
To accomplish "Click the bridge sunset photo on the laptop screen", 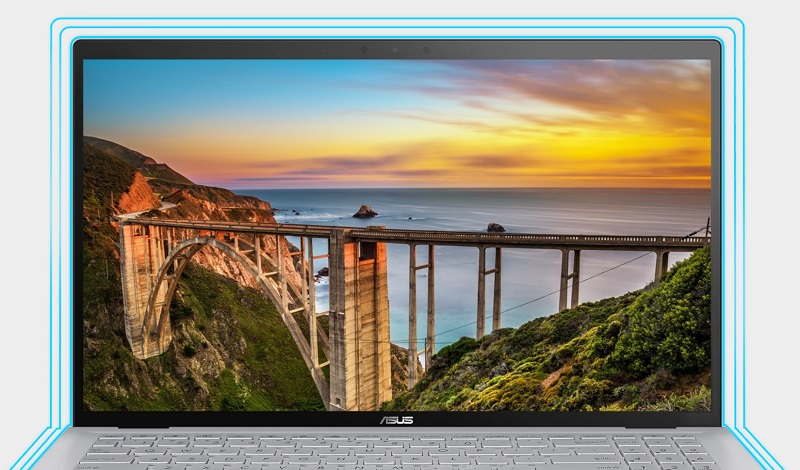I will pyautogui.click(x=397, y=235).
